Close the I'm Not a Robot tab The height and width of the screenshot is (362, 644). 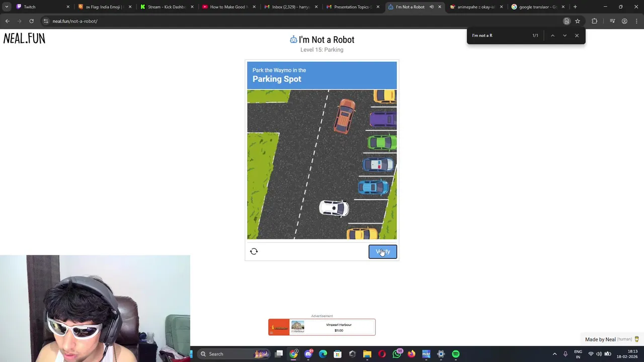click(440, 7)
